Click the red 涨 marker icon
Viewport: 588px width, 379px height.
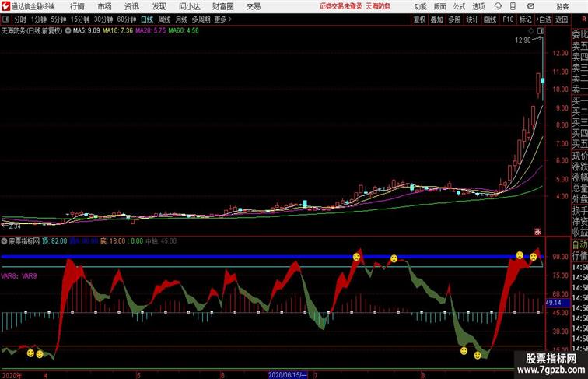click(x=537, y=232)
